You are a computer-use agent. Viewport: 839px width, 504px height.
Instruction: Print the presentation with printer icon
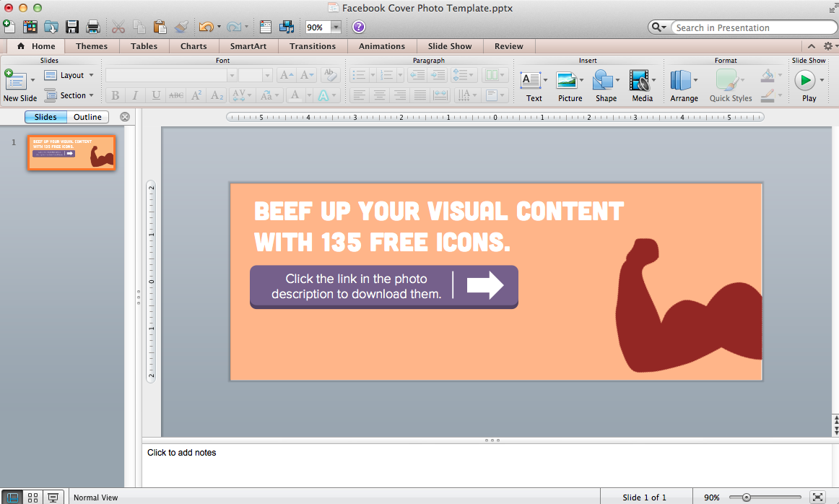click(x=93, y=27)
